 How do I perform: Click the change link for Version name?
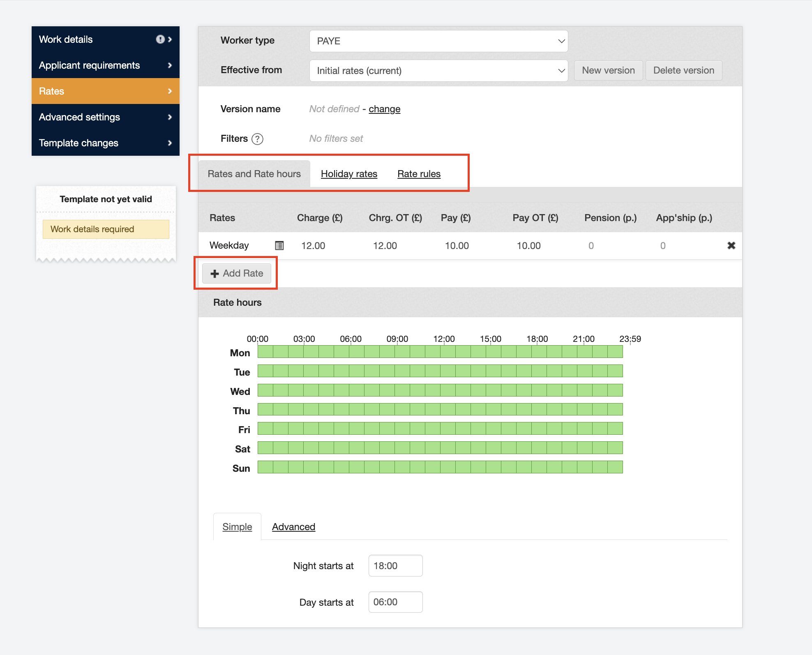[384, 109]
